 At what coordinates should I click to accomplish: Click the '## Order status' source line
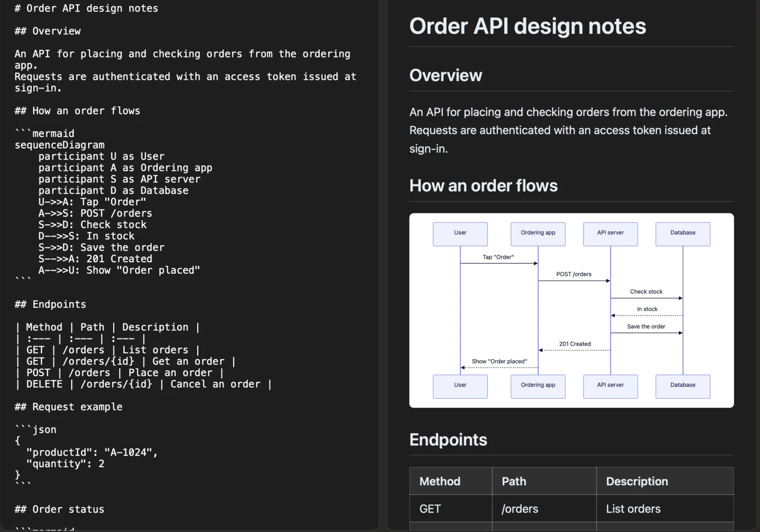59,510
